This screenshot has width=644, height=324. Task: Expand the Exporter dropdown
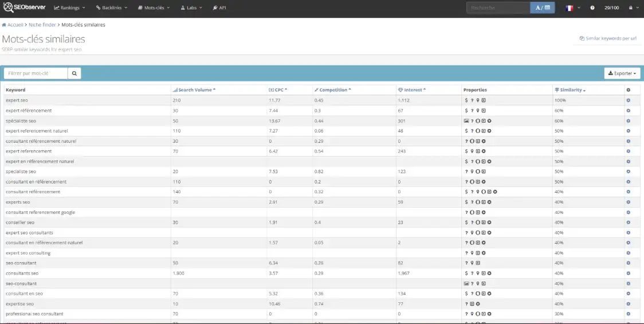tap(622, 73)
